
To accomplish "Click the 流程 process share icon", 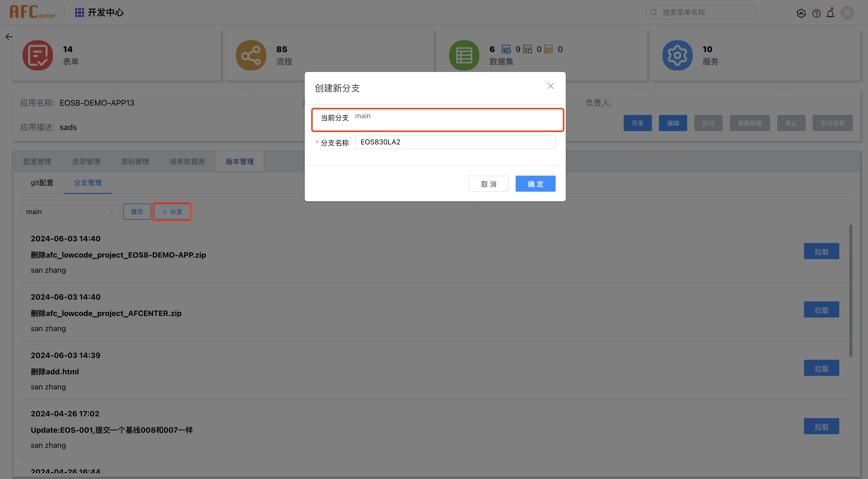I will [251, 55].
